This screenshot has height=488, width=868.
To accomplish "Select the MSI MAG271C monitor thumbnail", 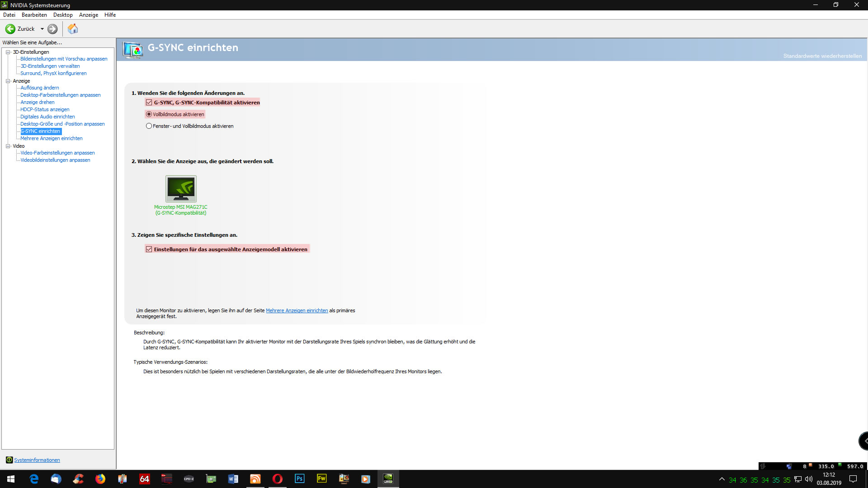I will (x=181, y=188).
